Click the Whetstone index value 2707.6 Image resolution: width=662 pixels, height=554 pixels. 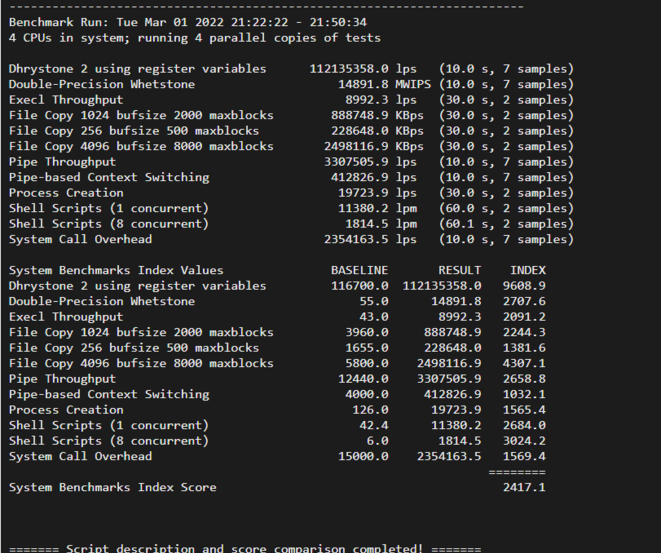tap(524, 301)
